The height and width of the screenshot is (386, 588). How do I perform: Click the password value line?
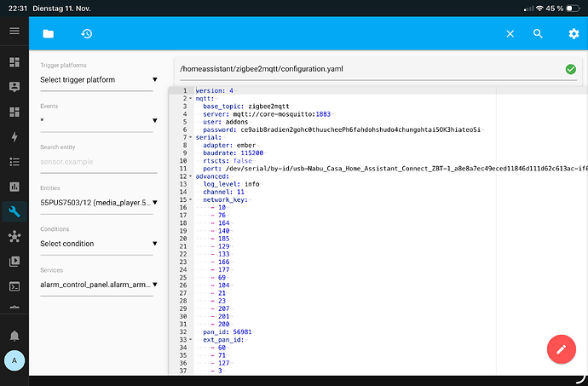[360, 130]
